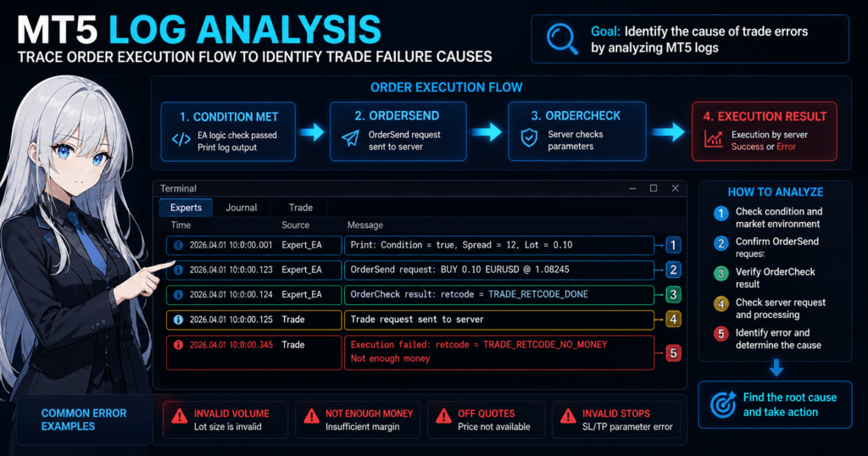Open the Trade tab in Terminal
The height and width of the screenshot is (456, 868).
click(x=301, y=208)
